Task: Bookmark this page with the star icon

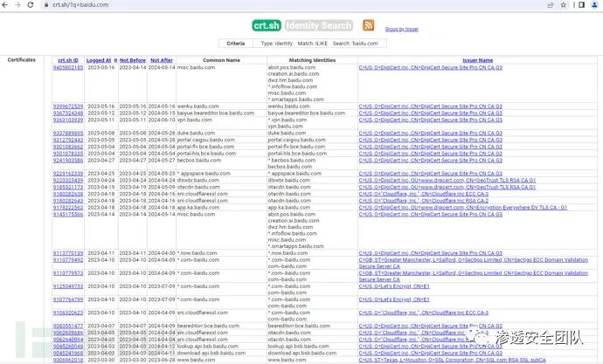Action: [564, 5]
